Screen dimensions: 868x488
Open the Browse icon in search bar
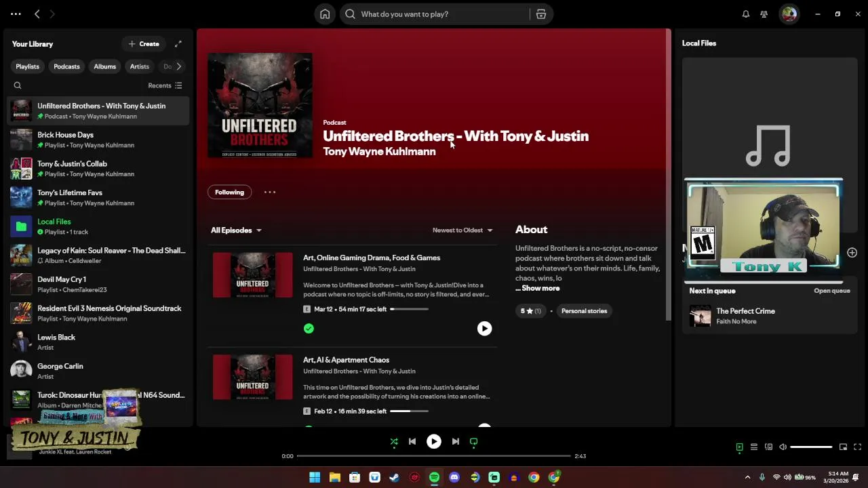point(541,14)
